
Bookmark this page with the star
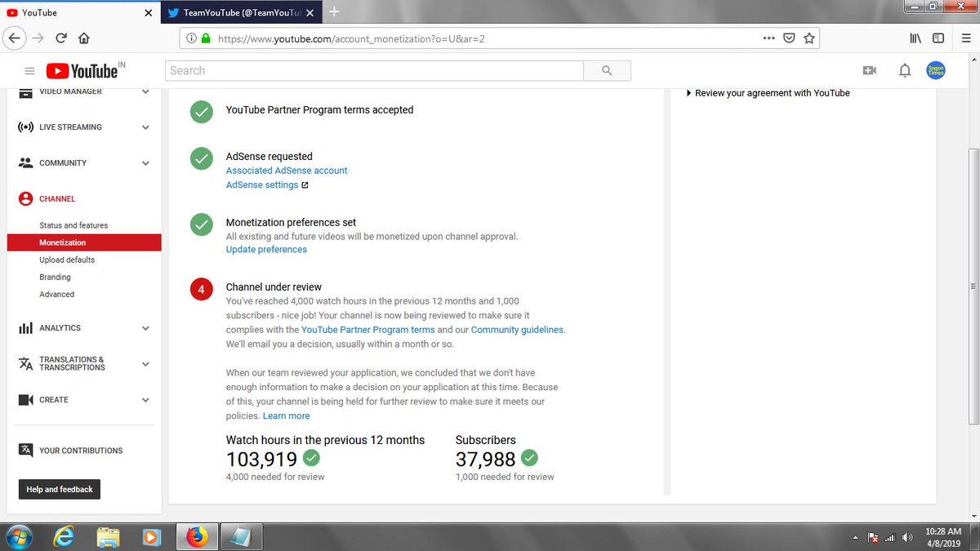pyautogui.click(x=809, y=38)
